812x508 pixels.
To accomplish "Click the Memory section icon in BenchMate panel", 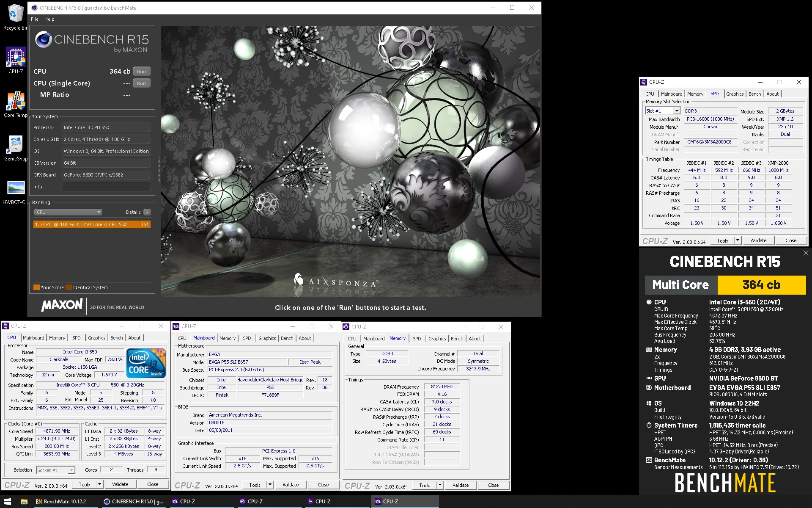I will 649,350.
